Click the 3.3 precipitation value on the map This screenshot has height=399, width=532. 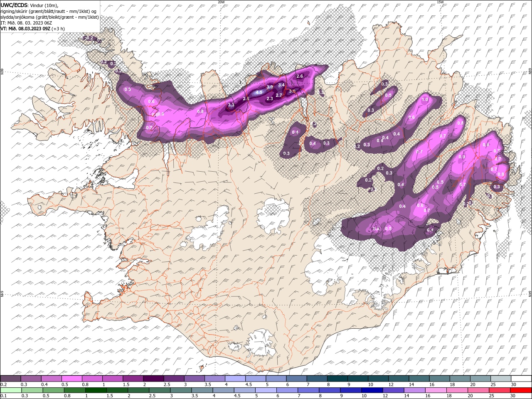(x=231, y=105)
